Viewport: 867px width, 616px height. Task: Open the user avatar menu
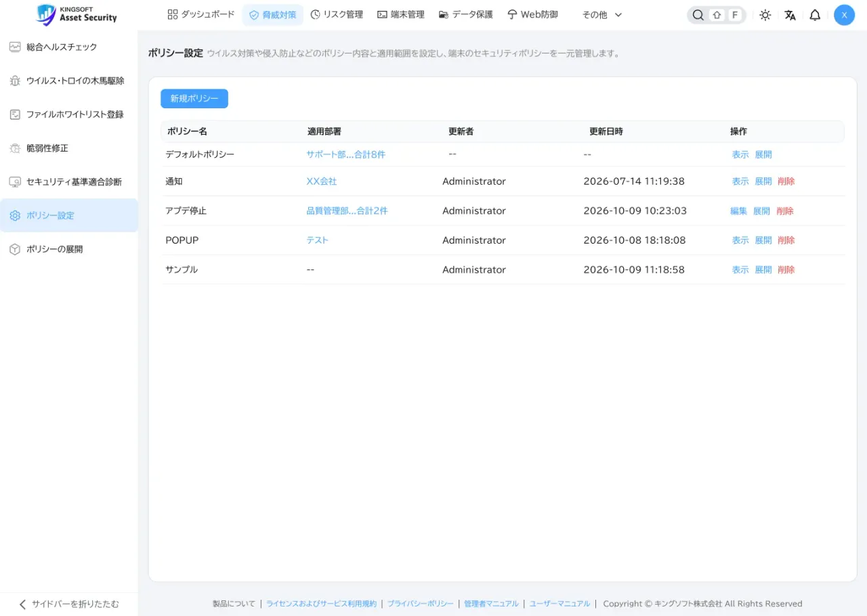(x=844, y=15)
